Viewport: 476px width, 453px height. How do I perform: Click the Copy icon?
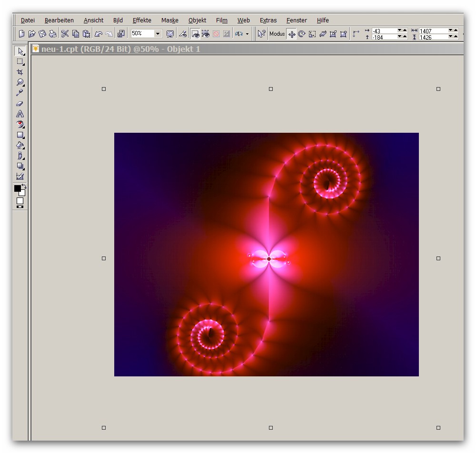coord(76,34)
